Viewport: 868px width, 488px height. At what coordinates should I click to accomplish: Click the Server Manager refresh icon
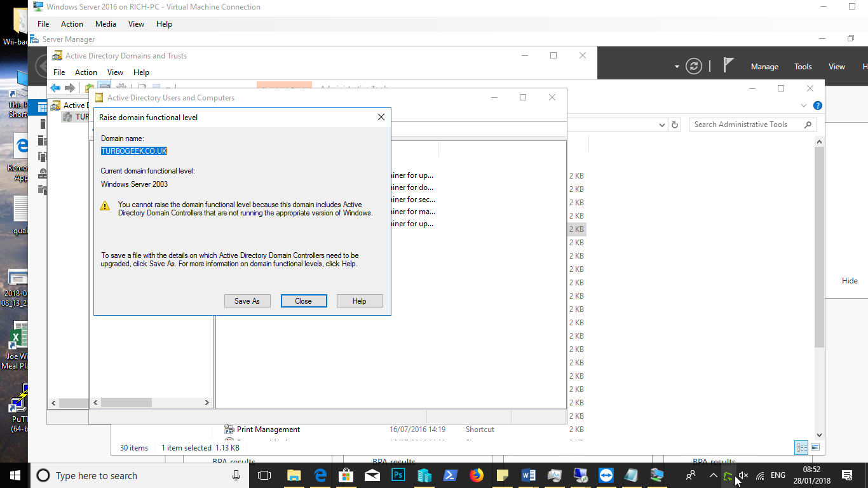pyautogui.click(x=694, y=66)
